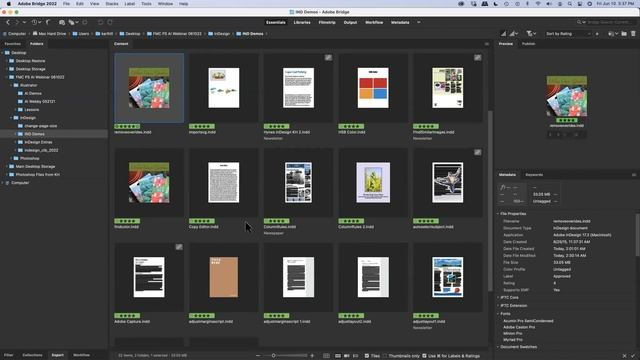The image size is (640, 360).
Task: Expand the Computer node in Folders tree
Action: click(x=3, y=183)
